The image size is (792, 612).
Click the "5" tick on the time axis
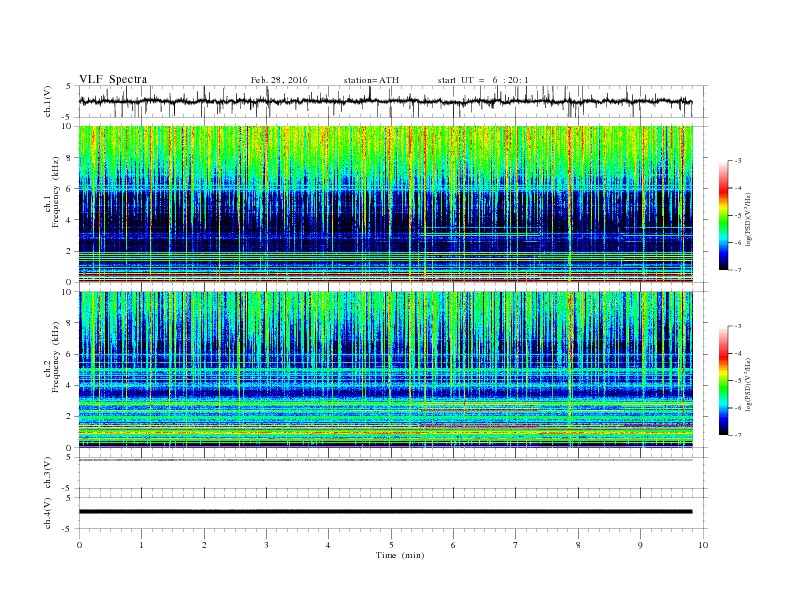point(391,545)
